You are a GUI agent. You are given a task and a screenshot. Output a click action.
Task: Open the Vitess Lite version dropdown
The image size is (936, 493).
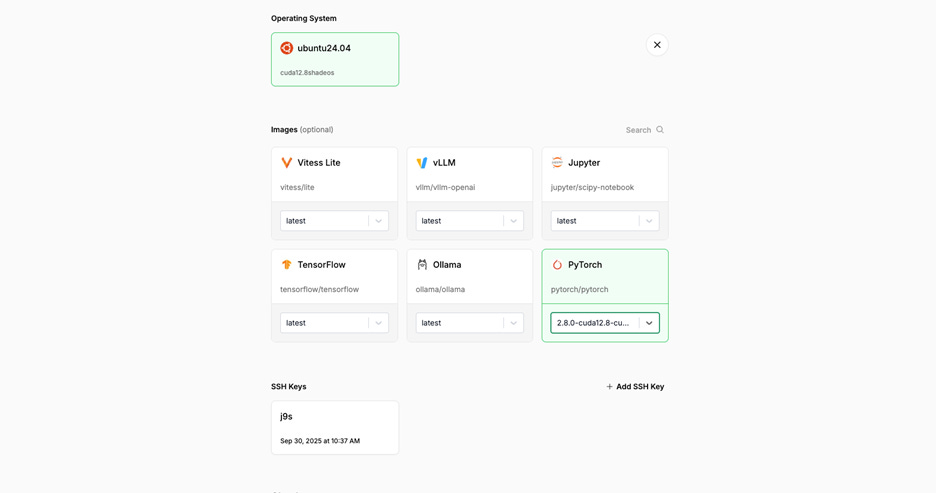tap(334, 221)
